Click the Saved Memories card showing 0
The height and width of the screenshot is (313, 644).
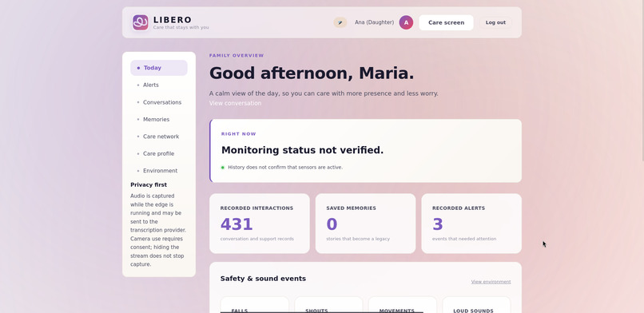point(365,224)
